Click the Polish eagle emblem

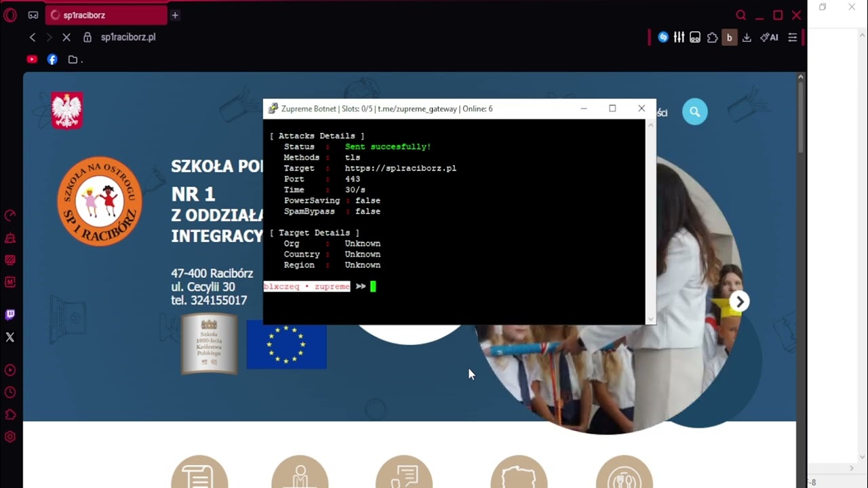tap(67, 110)
